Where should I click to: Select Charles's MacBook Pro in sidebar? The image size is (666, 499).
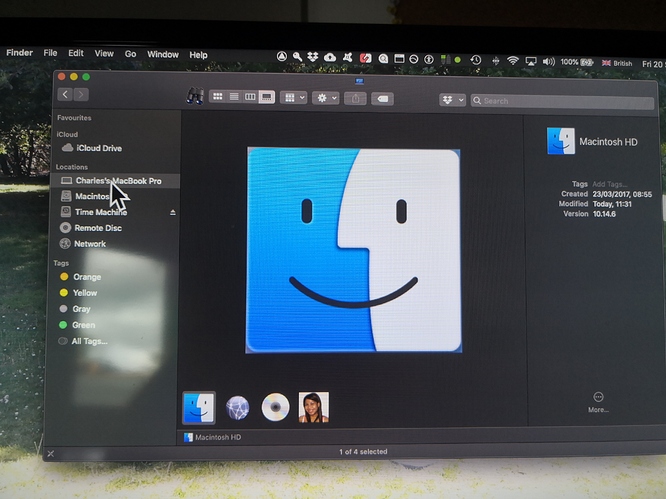tap(116, 181)
